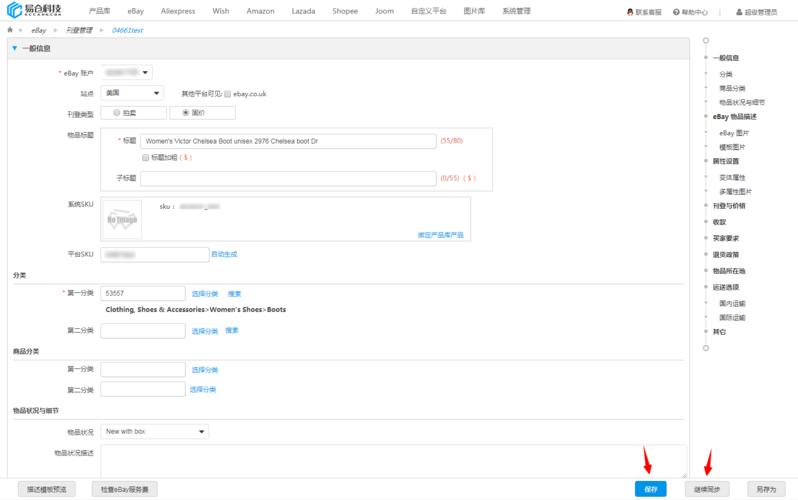Jump to 退货政策 in side navigation

click(726, 255)
